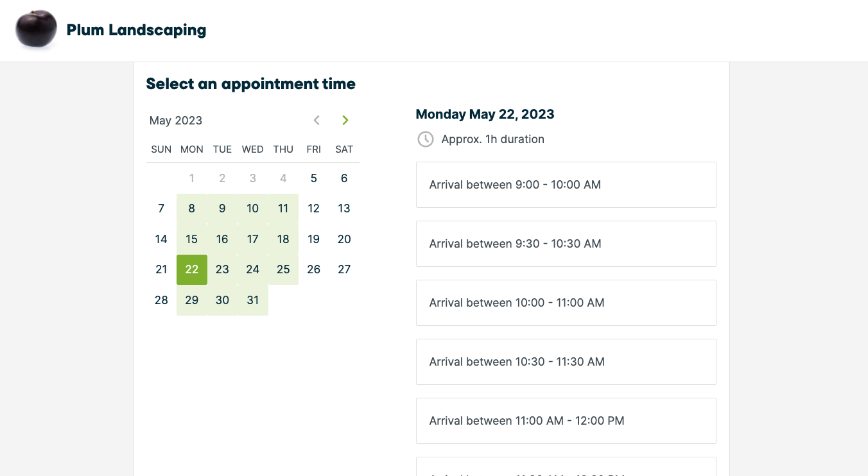Click May 10 in the calendar grid
This screenshot has height=476, width=868.
(x=253, y=208)
